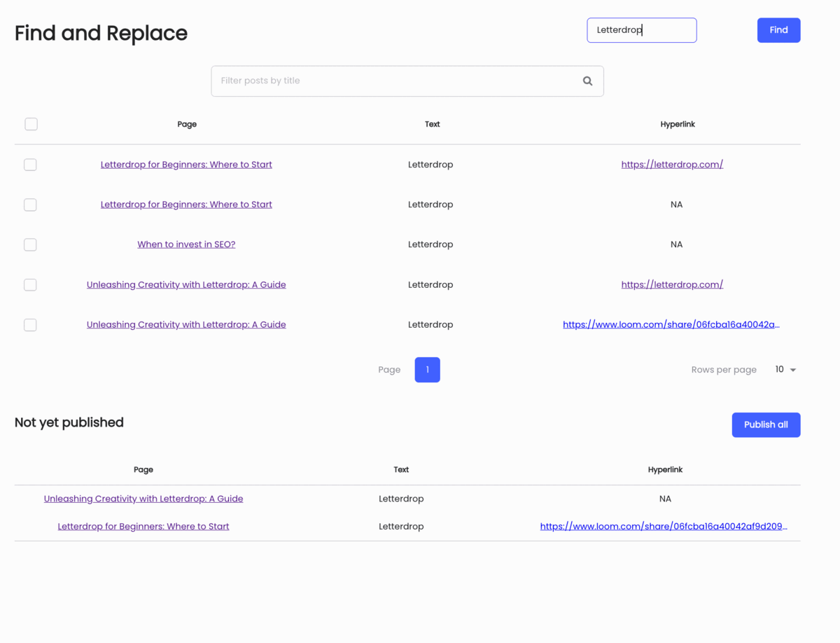Click the Text column header under Not yet published

[401, 469]
